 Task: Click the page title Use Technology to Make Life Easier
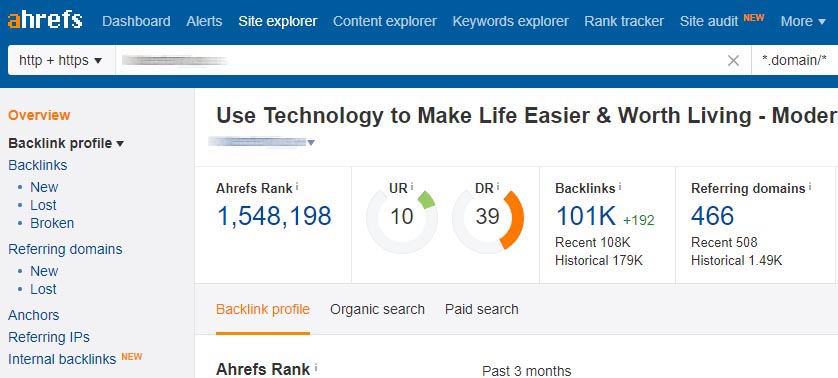tap(526, 116)
